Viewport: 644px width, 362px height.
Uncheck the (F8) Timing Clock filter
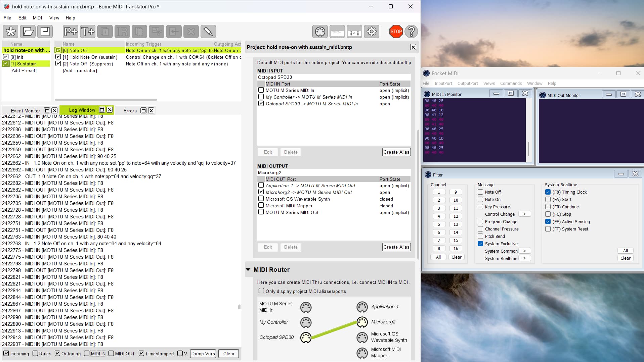point(548,192)
